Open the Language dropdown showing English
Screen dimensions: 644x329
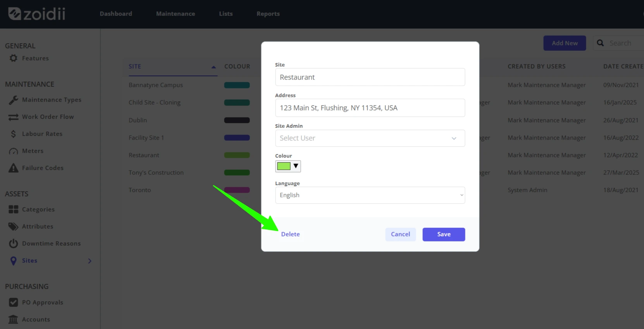370,195
